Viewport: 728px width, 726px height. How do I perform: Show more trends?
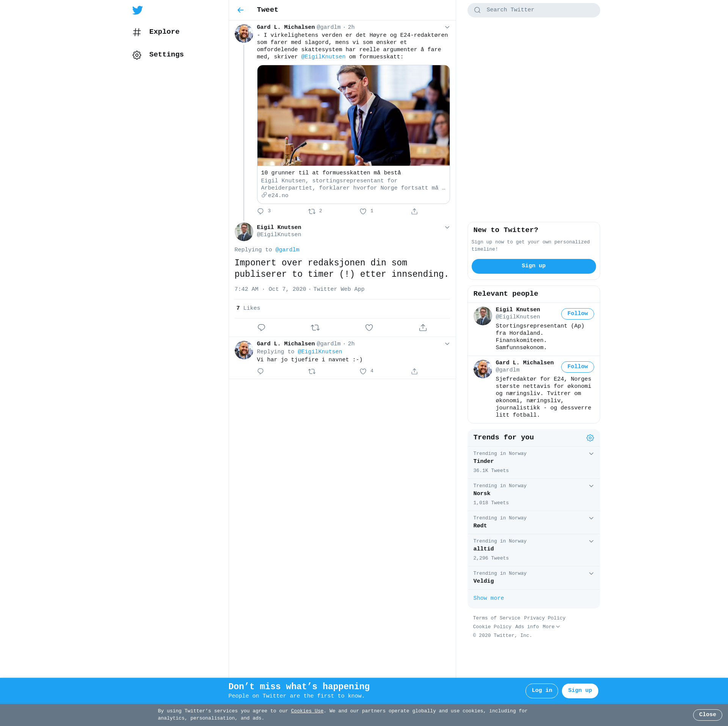(488, 598)
